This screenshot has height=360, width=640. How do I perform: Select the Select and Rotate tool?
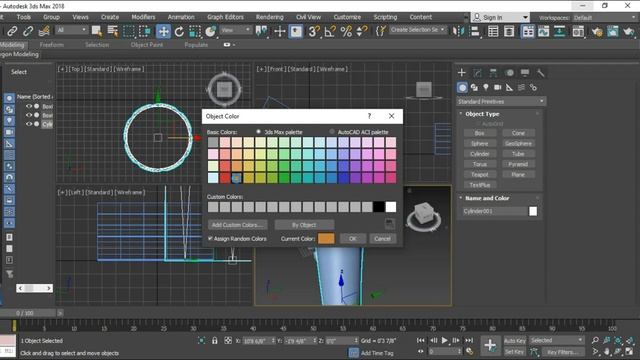coord(179,31)
